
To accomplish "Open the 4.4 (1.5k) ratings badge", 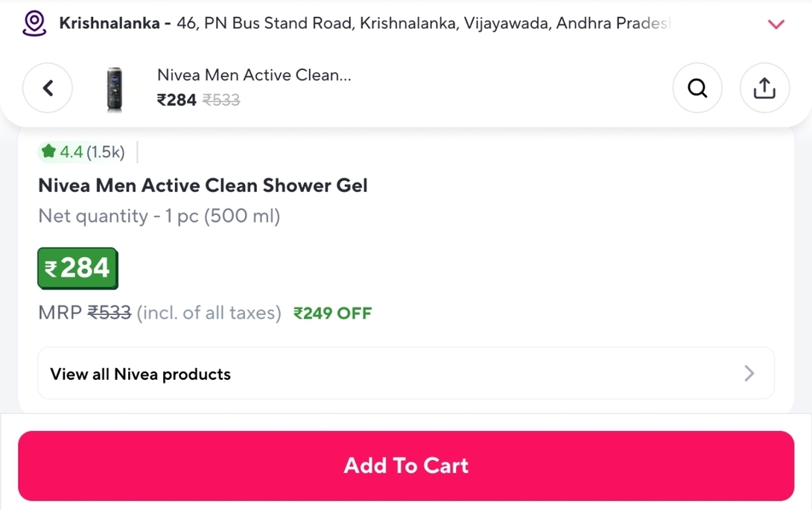I will coord(83,152).
